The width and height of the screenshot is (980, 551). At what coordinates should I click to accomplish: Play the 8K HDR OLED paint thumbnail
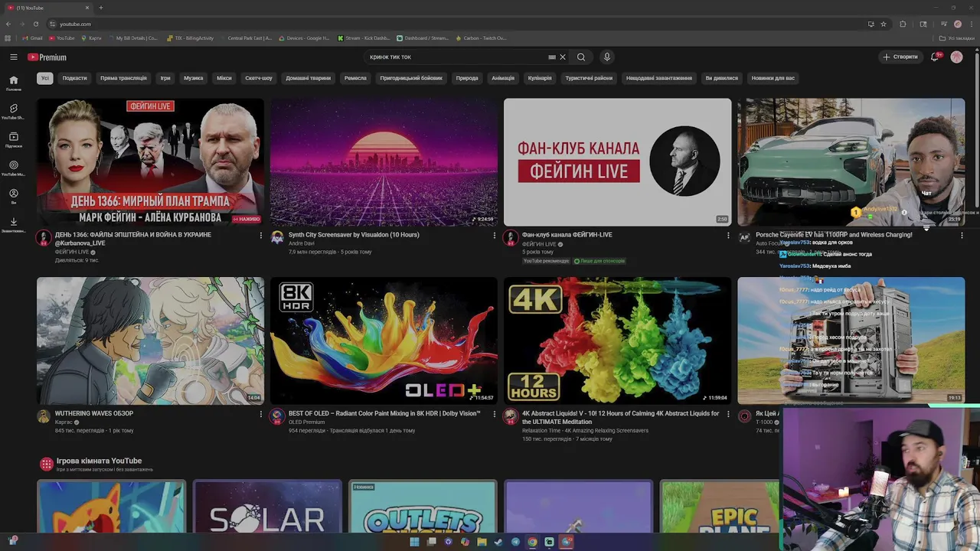[384, 341]
